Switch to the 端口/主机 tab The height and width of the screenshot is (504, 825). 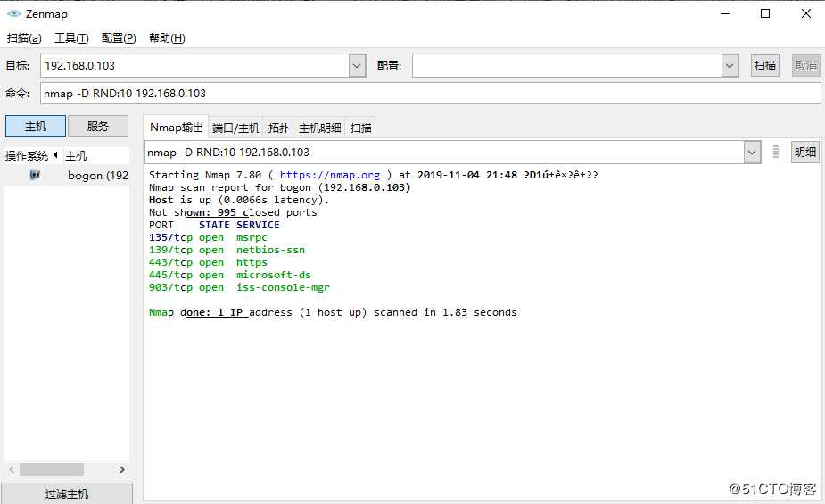(235, 128)
